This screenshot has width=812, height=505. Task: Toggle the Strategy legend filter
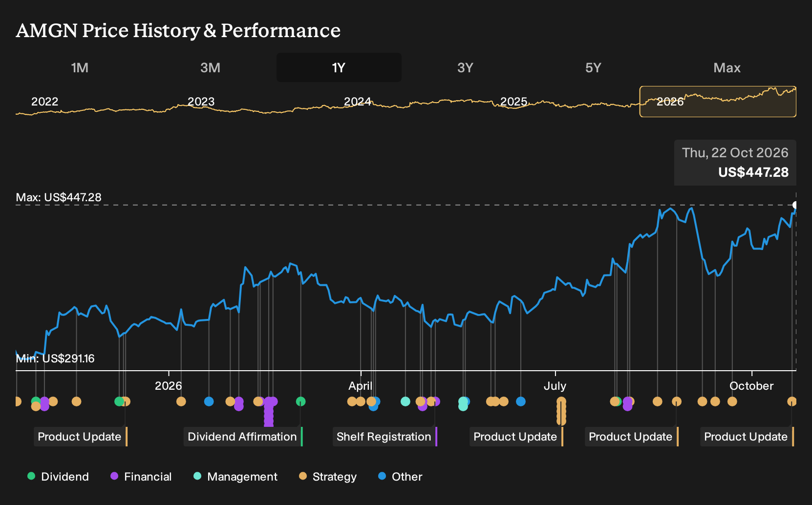(328, 477)
